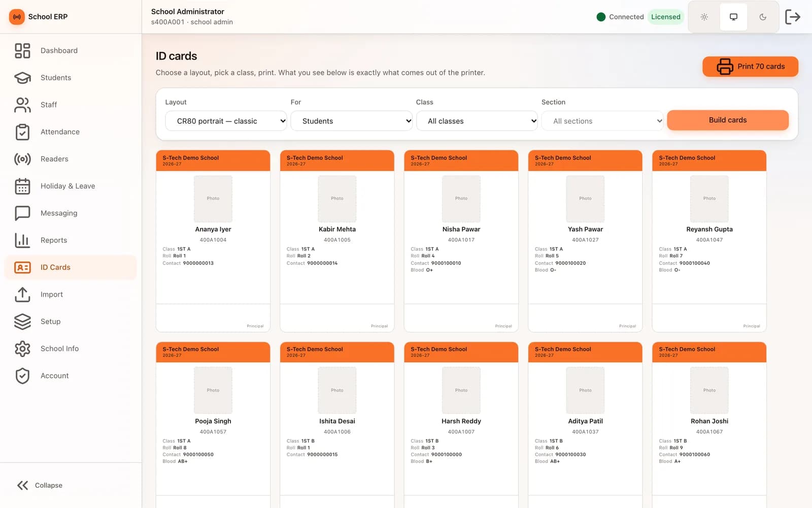Click Print 70 cards button
812x508 pixels.
coord(750,67)
